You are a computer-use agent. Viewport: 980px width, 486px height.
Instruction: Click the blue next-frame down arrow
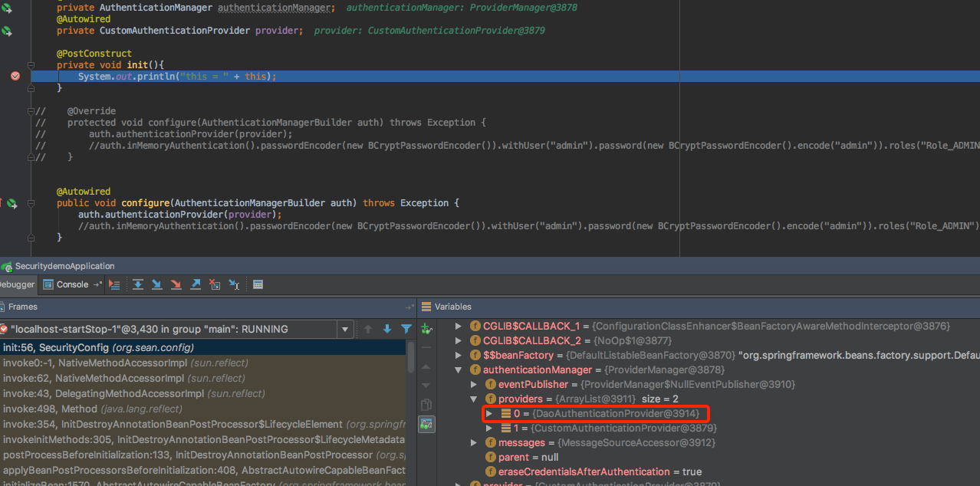(x=387, y=329)
